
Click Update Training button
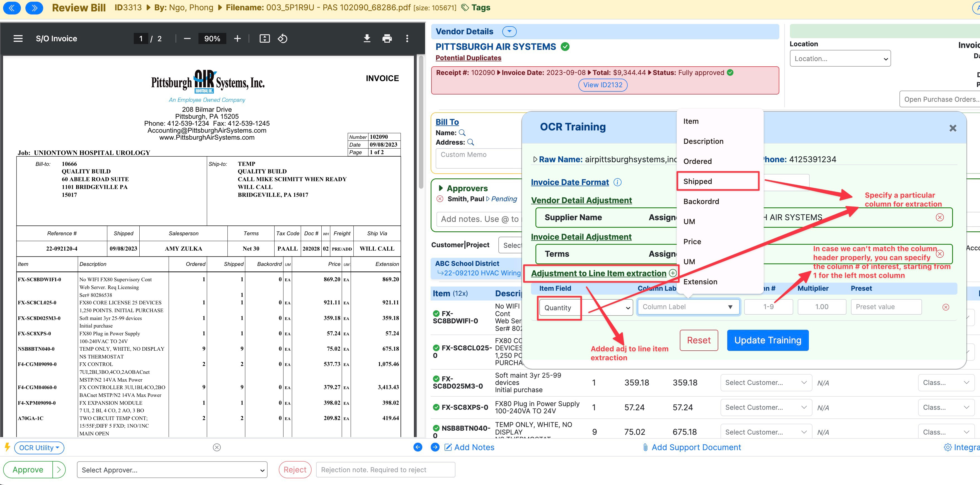coord(767,340)
